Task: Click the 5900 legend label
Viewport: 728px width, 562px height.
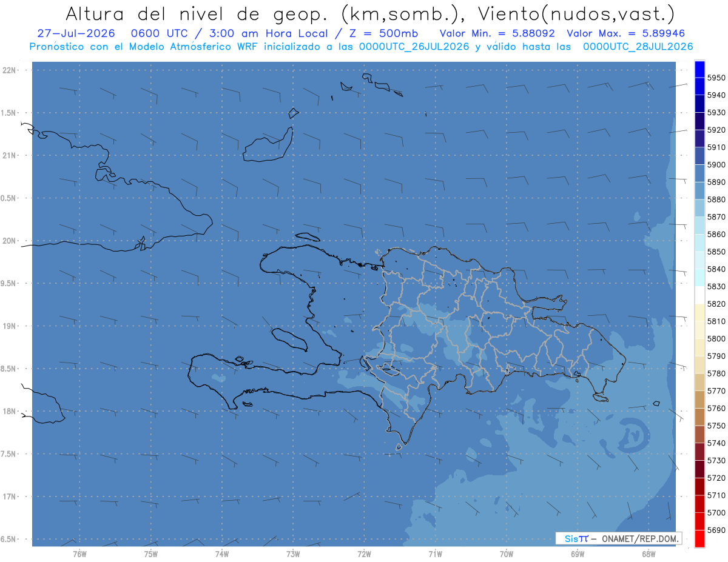Action: pyautogui.click(x=716, y=164)
